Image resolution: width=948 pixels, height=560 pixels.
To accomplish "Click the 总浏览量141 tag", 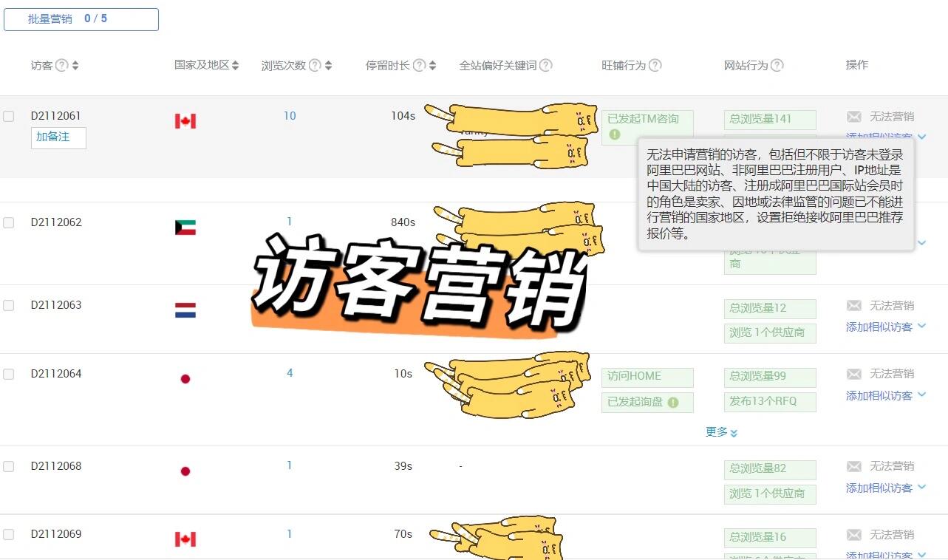I will tap(770, 120).
